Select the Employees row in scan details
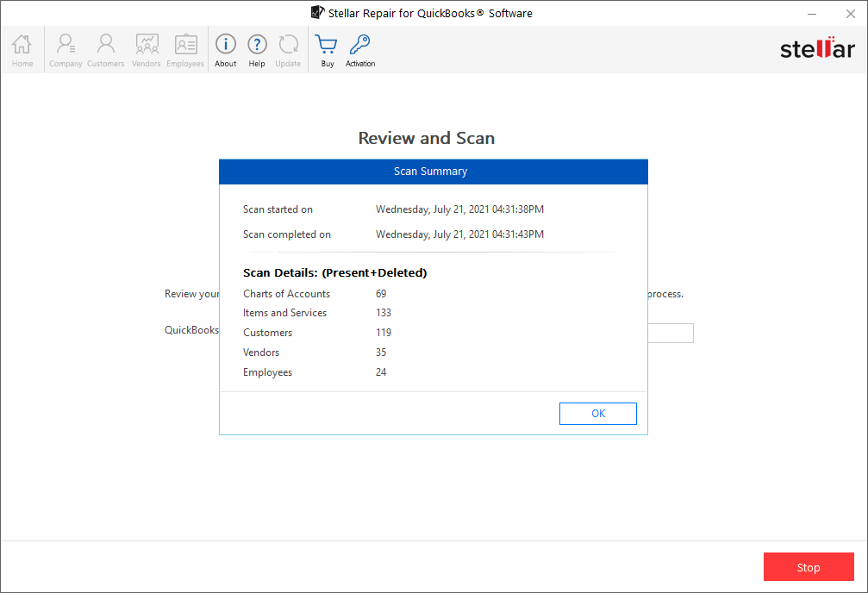The width and height of the screenshot is (868, 593). (315, 372)
